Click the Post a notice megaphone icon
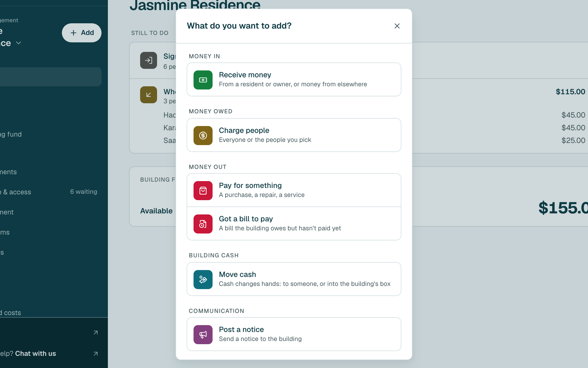Image resolution: width=588 pixels, height=368 pixels. click(203, 334)
